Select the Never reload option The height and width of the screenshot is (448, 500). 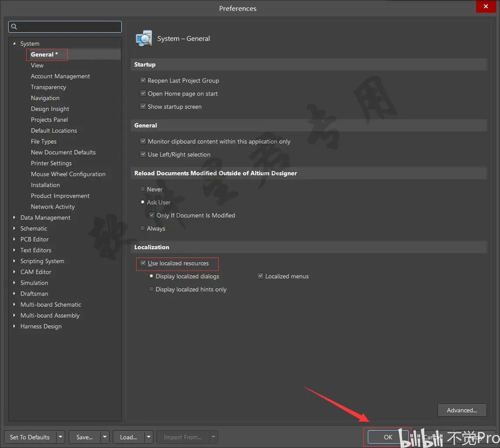pos(143,189)
